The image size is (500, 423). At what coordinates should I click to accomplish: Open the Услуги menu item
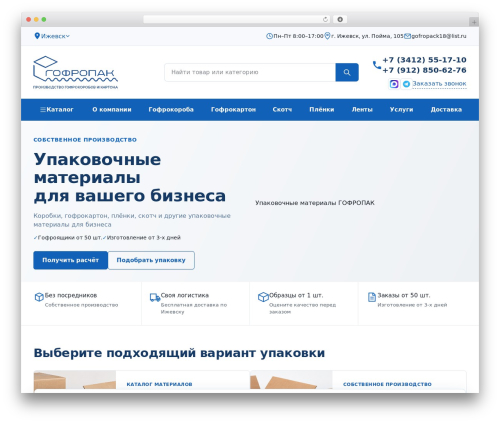(x=401, y=110)
